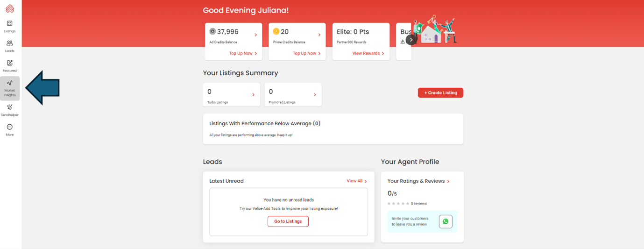Click Top Up Now for Ad Credits
Screen dimensions: 644x249
(243, 53)
